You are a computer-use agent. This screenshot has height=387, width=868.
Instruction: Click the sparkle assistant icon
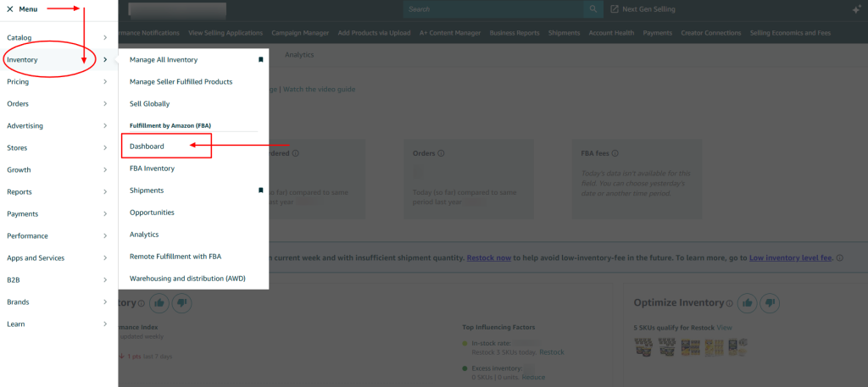[857, 9]
